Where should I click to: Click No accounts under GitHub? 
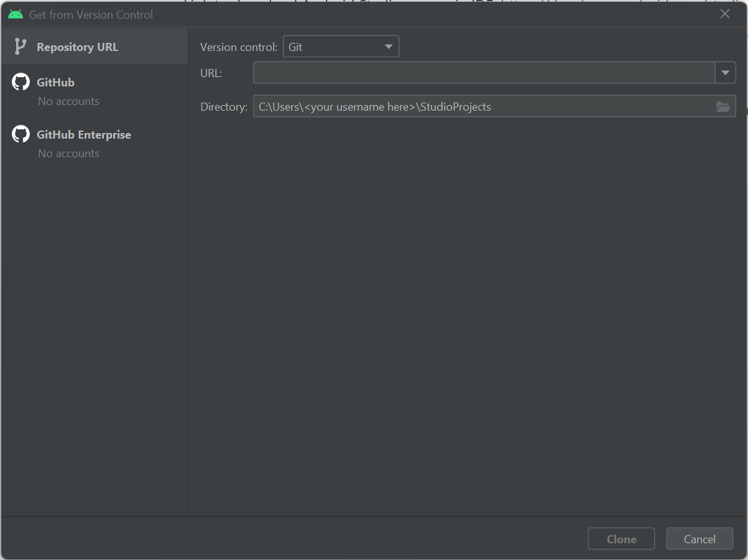click(68, 101)
